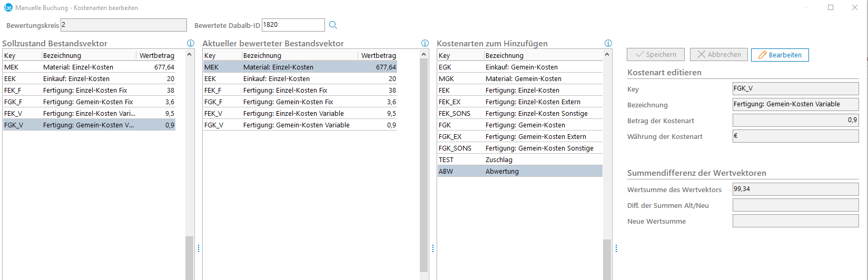This screenshot has height=280, width=868.
Task: Click the application logo in title bar
Action: pyautogui.click(x=8, y=7)
